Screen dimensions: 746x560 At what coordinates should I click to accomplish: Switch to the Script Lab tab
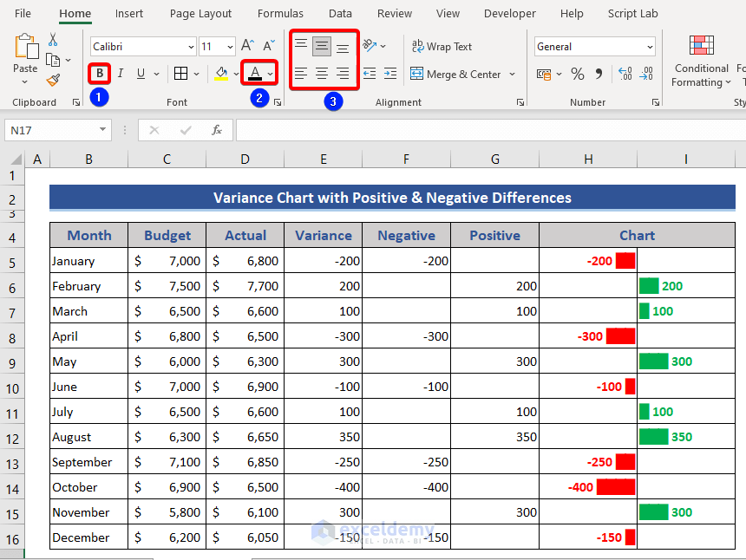coord(632,13)
